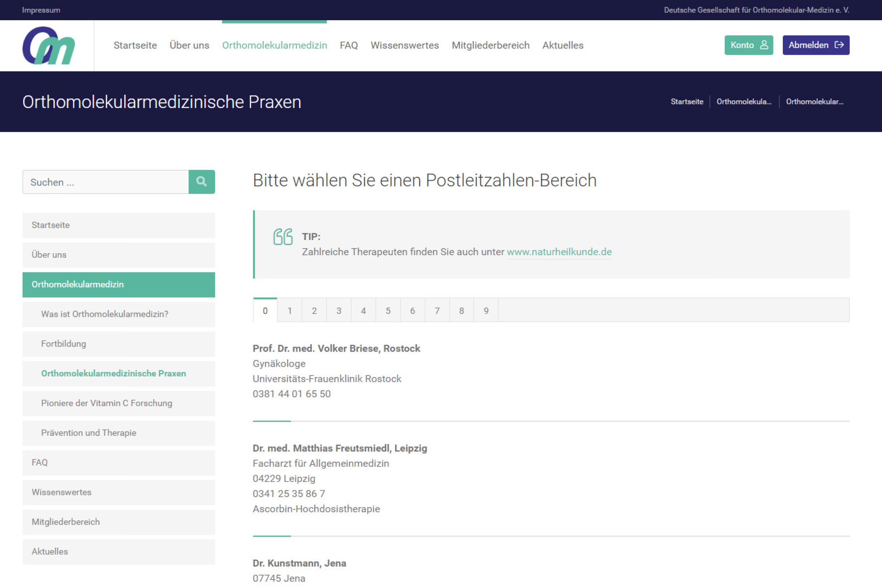882x588 pixels.
Task: Open Wissenswertes in top navigation
Action: [x=404, y=45]
